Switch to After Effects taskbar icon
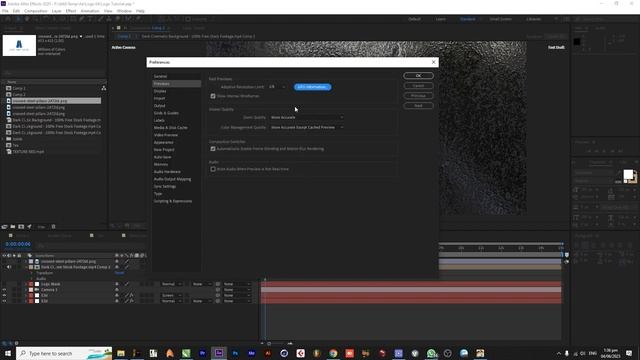 tap(219, 353)
